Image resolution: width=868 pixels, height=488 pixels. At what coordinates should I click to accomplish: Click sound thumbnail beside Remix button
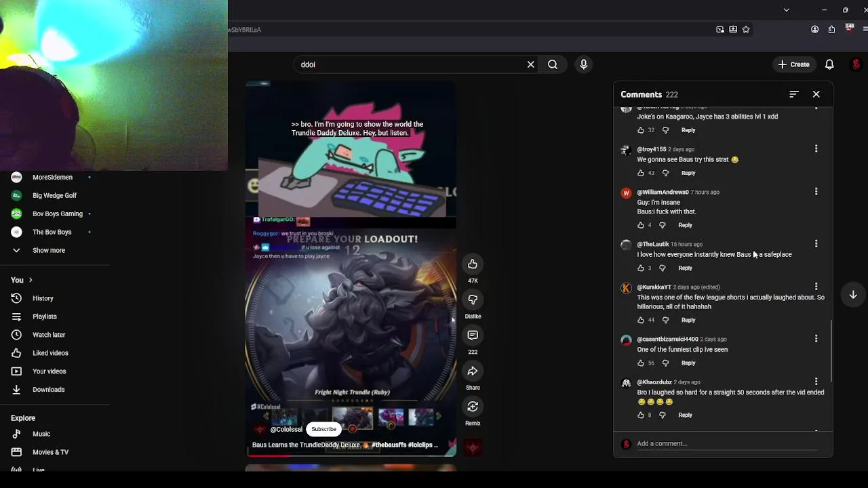(x=473, y=447)
